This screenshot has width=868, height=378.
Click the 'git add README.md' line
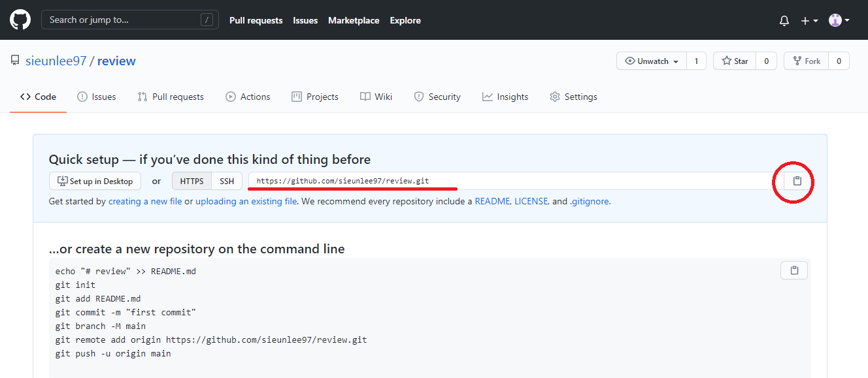pos(97,298)
